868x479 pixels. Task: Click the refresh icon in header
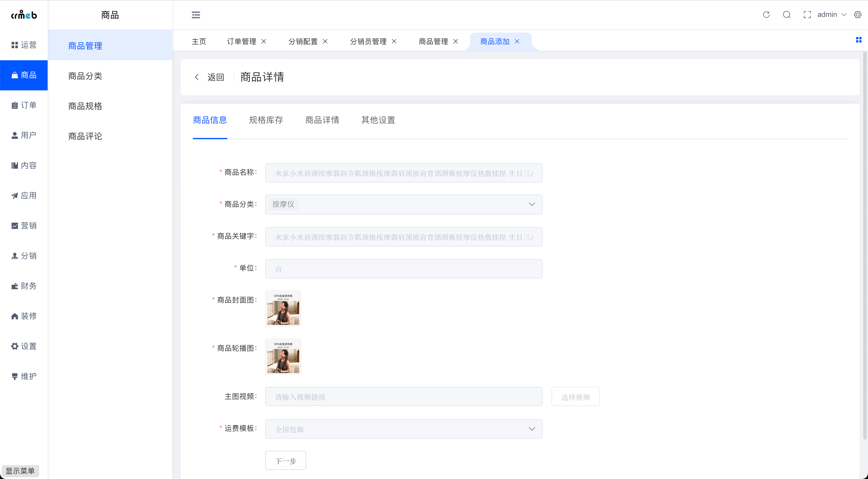[766, 14]
